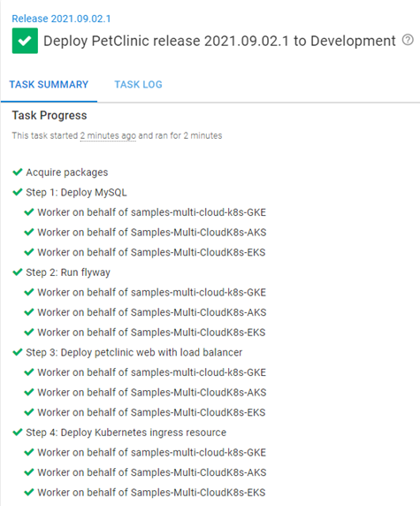420x506 pixels.
Task: Open GKE worker entry under Step 4
Action: [152, 452]
